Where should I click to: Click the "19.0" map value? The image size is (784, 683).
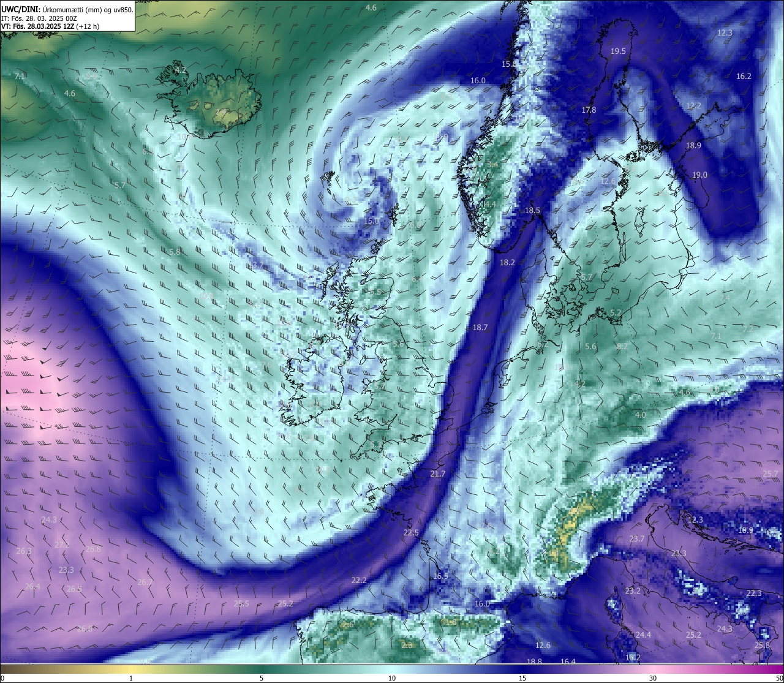[x=699, y=175]
